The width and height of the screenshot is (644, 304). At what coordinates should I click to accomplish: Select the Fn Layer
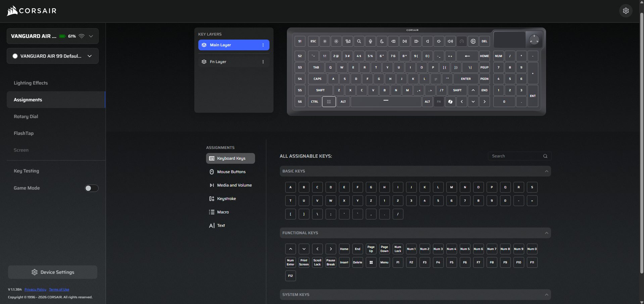[218, 62]
